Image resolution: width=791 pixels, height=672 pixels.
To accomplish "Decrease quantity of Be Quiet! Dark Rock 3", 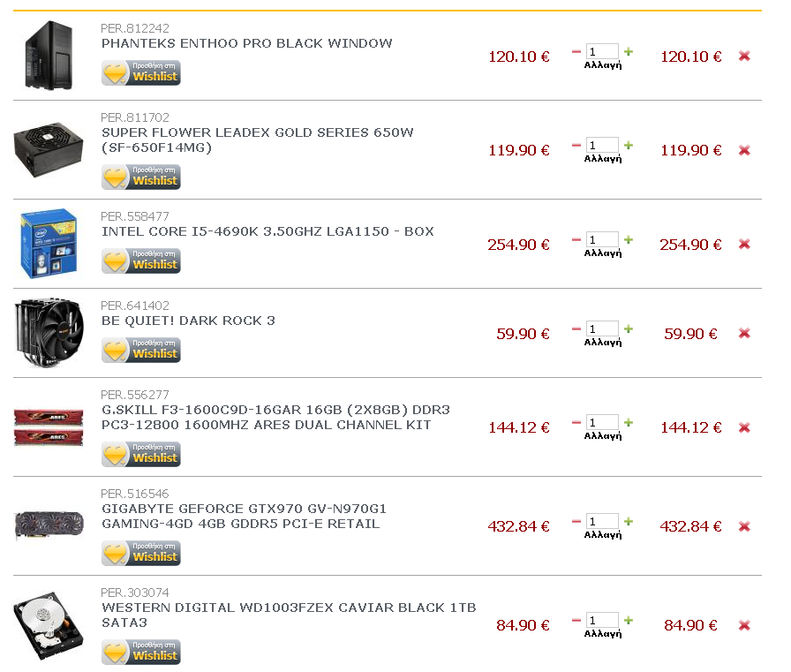I will click(576, 328).
